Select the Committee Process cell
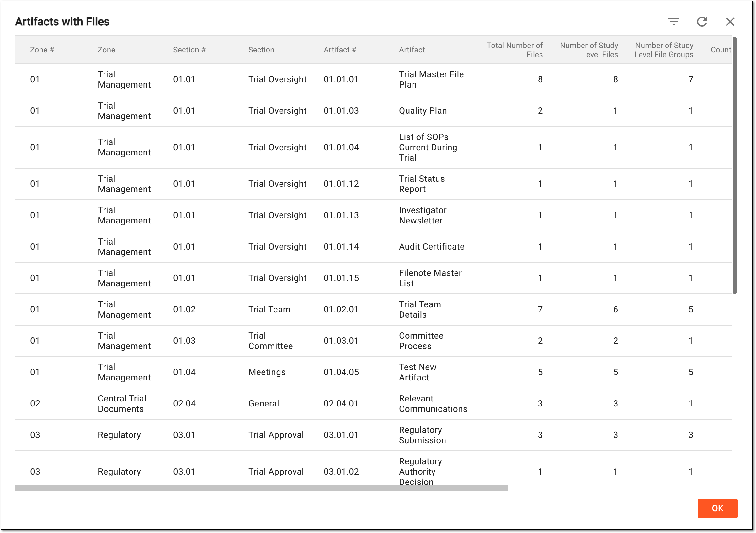 pyautogui.click(x=421, y=341)
